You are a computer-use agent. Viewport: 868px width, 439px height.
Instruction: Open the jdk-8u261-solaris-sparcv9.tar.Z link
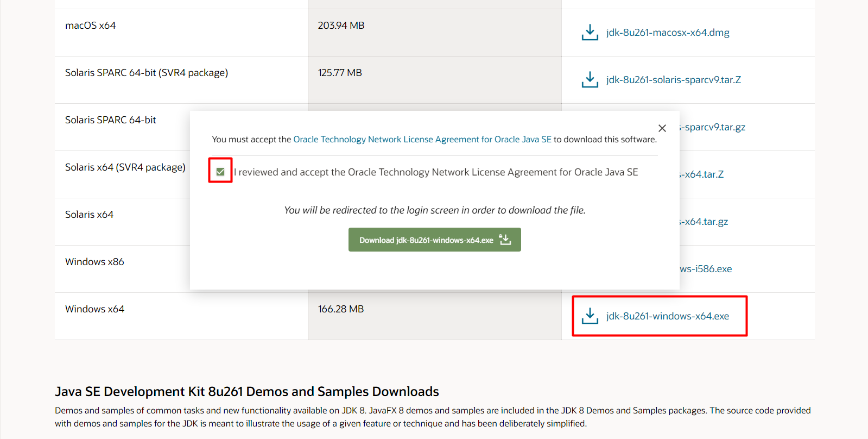[673, 80]
